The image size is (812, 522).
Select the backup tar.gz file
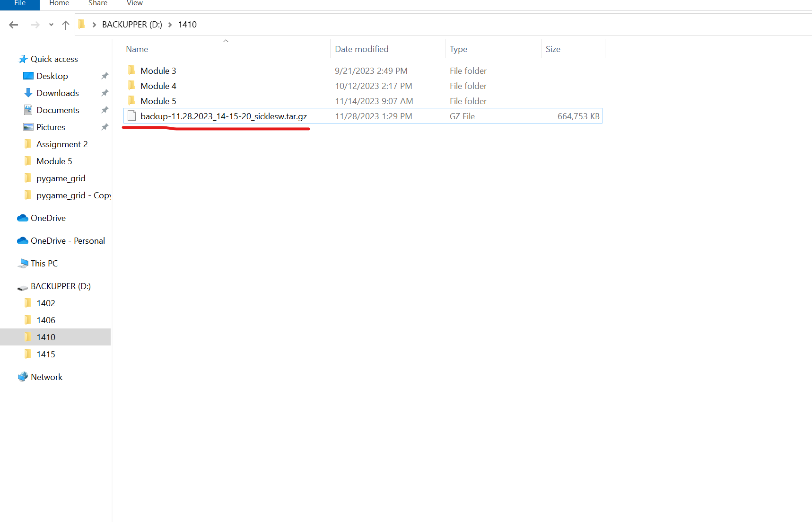(224, 116)
